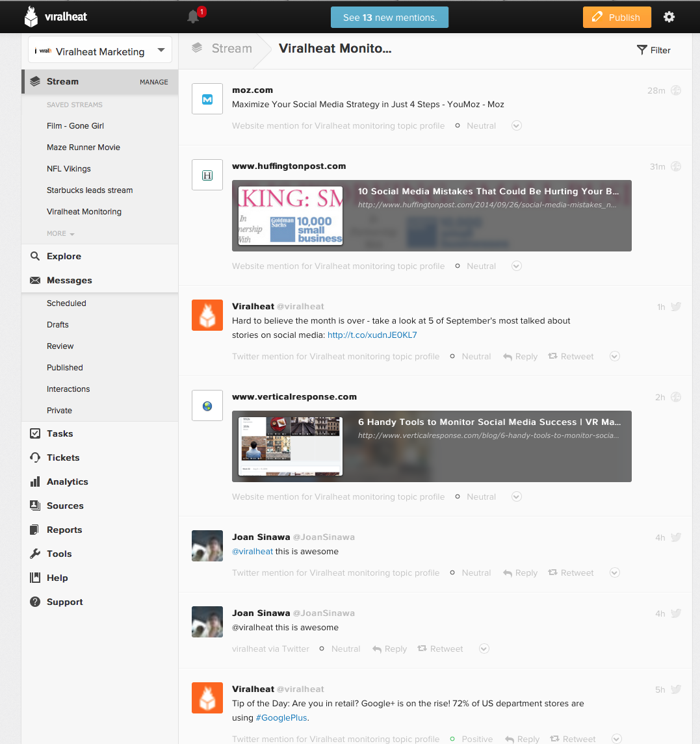The height and width of the screenshot is (744, 700).
Task: Toggle Neutral sentiment on huffingtonpost mention
Action: [x=476, y=266]
